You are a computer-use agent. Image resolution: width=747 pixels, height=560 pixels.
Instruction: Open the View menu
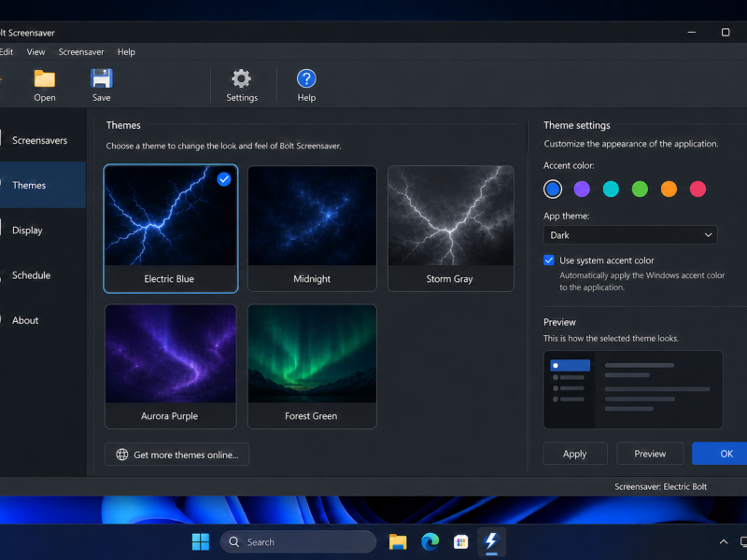coord(35,52)
